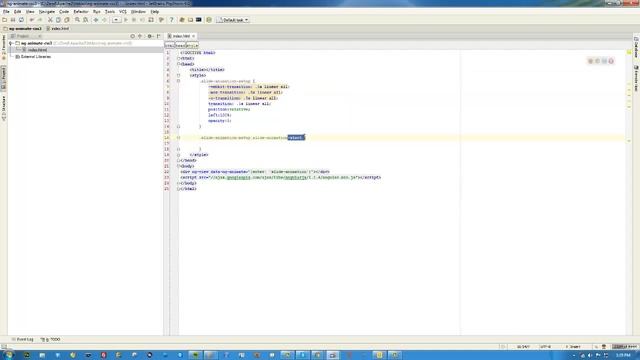Click the Save All toolbar icon
Screen dimensions: 640x360
click(13, 20)
